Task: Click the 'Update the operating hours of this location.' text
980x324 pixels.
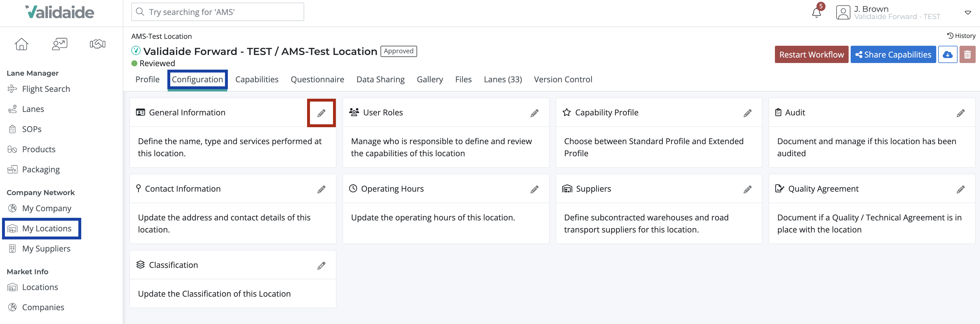Action: tap(433, 218)
